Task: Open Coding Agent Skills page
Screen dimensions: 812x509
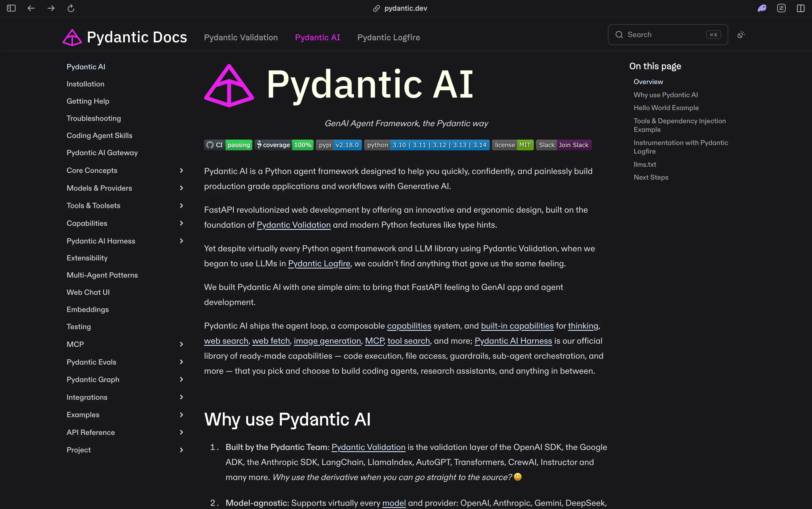Action: [99, 135]
